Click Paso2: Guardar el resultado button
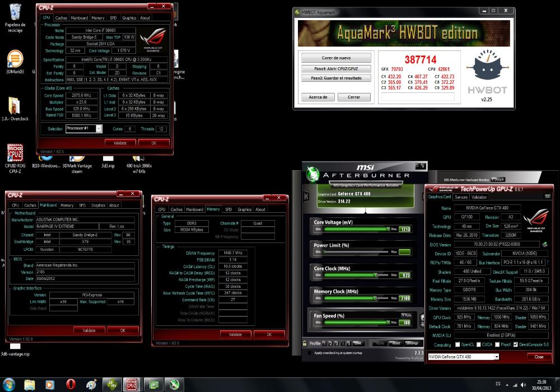The width and height of the screenshot is (560, 392). coord(336,78)
